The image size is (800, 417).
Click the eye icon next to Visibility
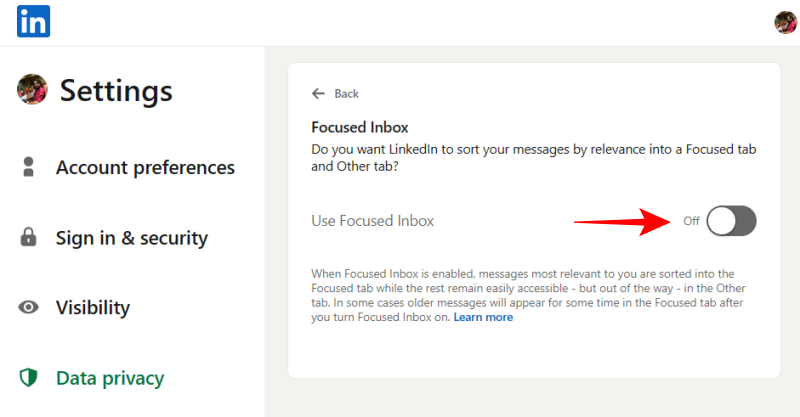coord(29,308)
